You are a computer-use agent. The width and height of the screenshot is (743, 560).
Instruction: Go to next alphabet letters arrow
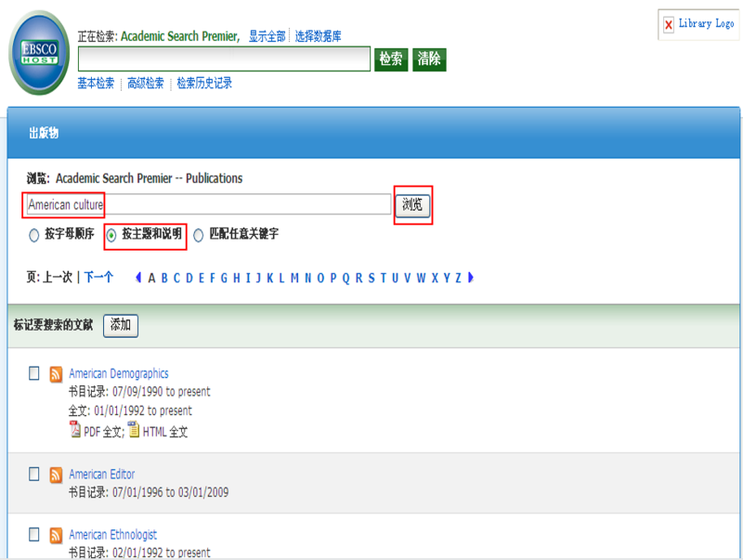click(471, 277)
